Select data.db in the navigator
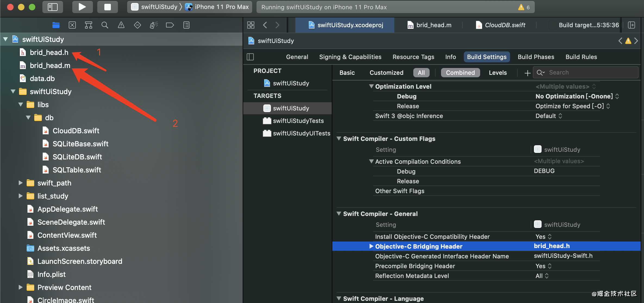Image resolution: width=644 pixels, height=303 pixels. 42,79
